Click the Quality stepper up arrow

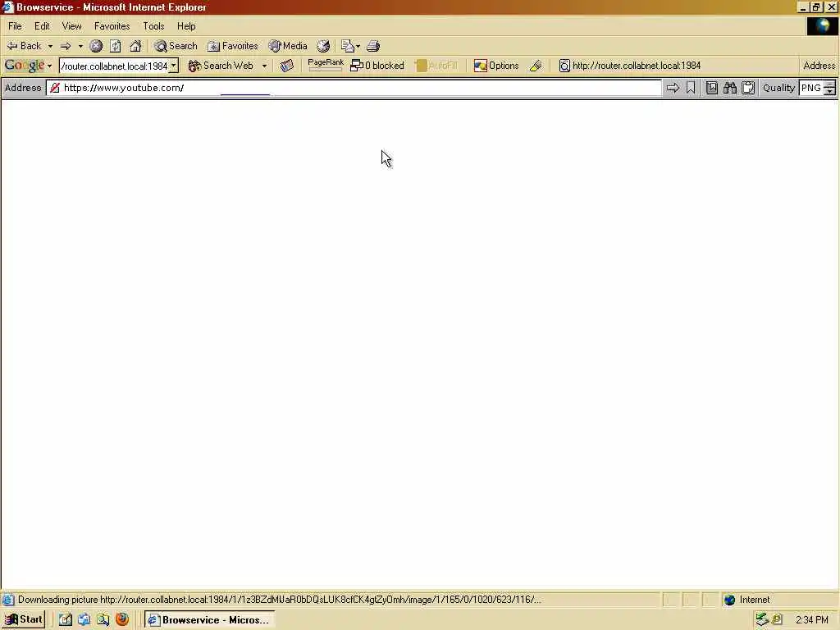coord(830,84)
